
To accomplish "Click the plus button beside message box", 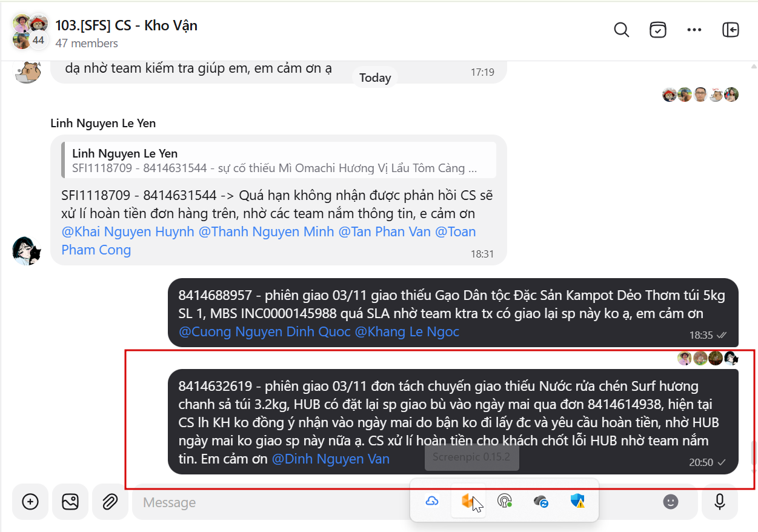I will [x=30, y=502].
